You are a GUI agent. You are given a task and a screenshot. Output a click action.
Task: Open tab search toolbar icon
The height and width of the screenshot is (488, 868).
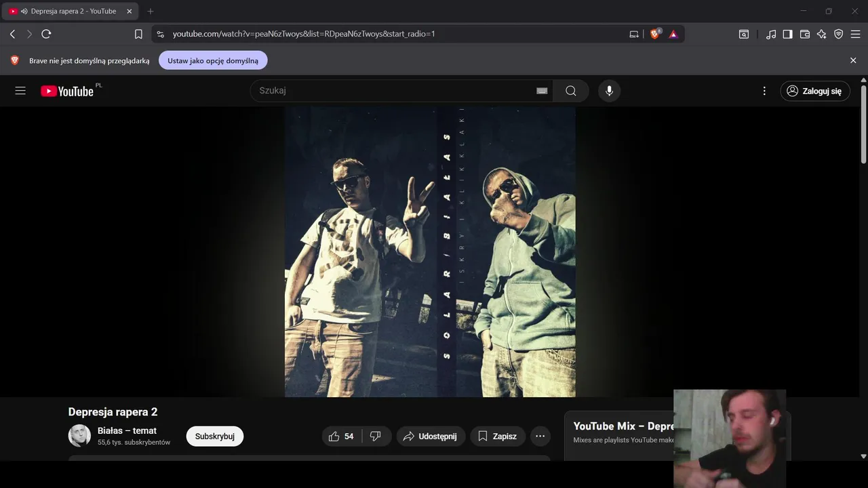coord(744,34)
